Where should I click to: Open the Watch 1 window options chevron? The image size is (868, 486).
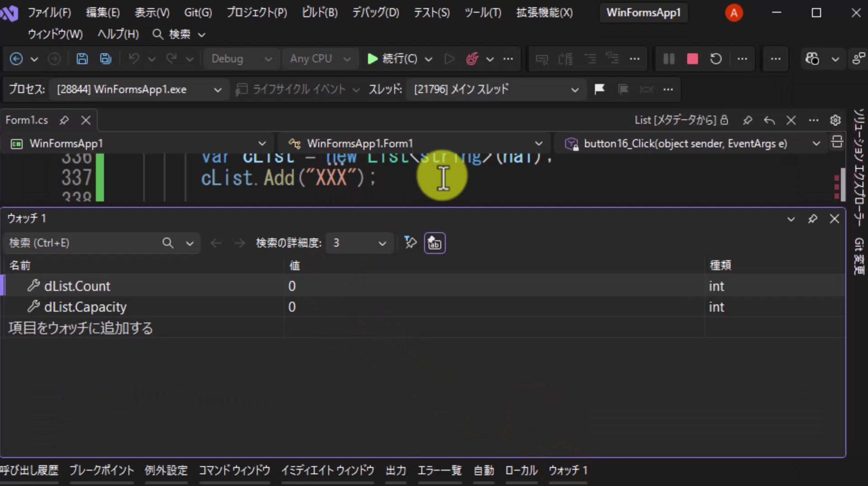[x=791, y=219]
